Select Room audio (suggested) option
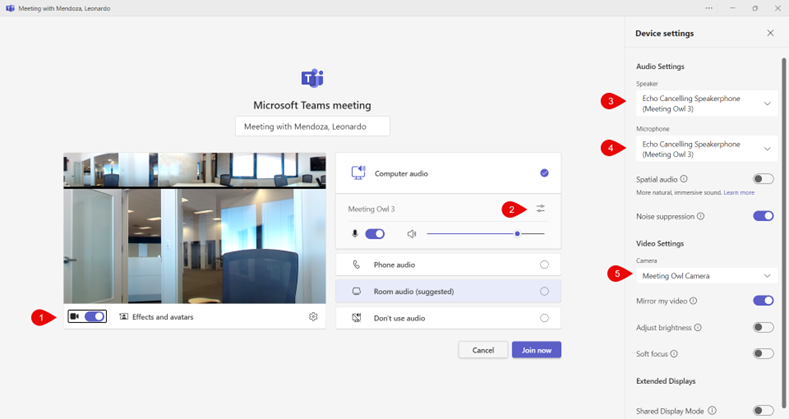789x419 pixels. (x=447, y=291)
